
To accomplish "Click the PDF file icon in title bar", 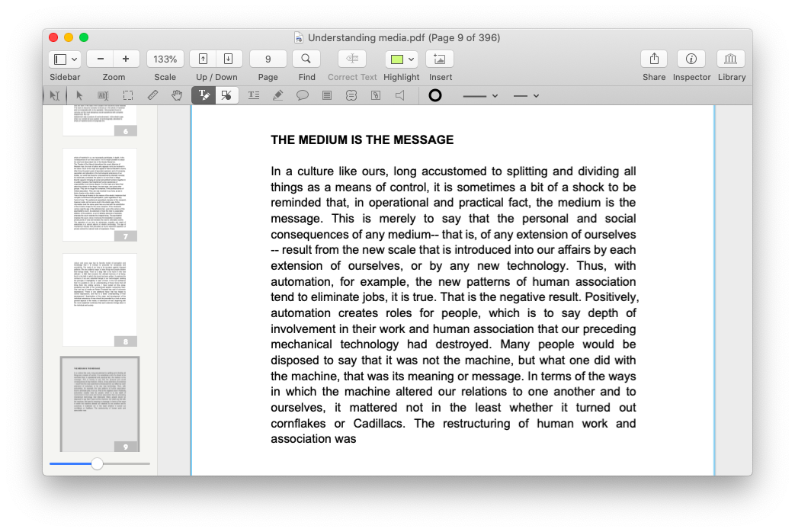I will click(x=299, y=38).
